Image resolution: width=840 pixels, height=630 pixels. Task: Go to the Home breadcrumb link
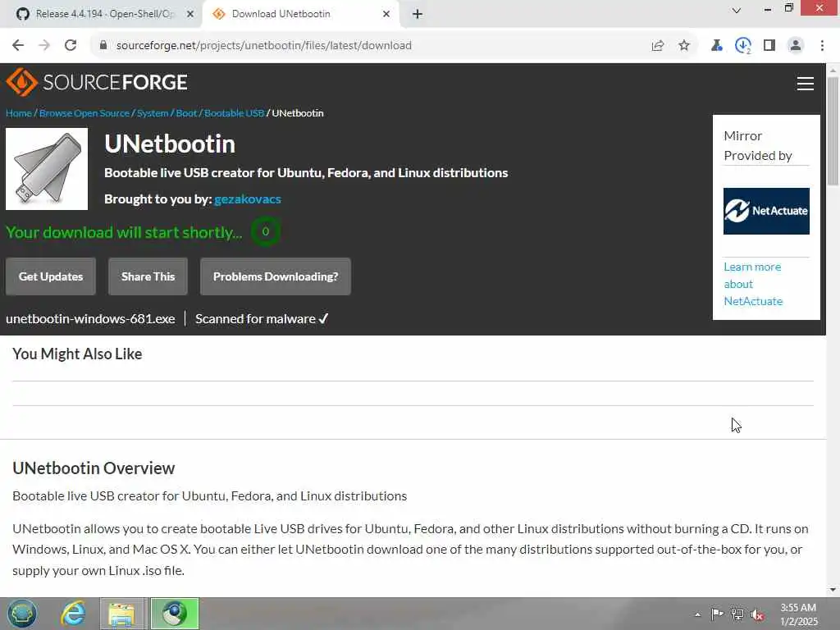click(19, 113)
